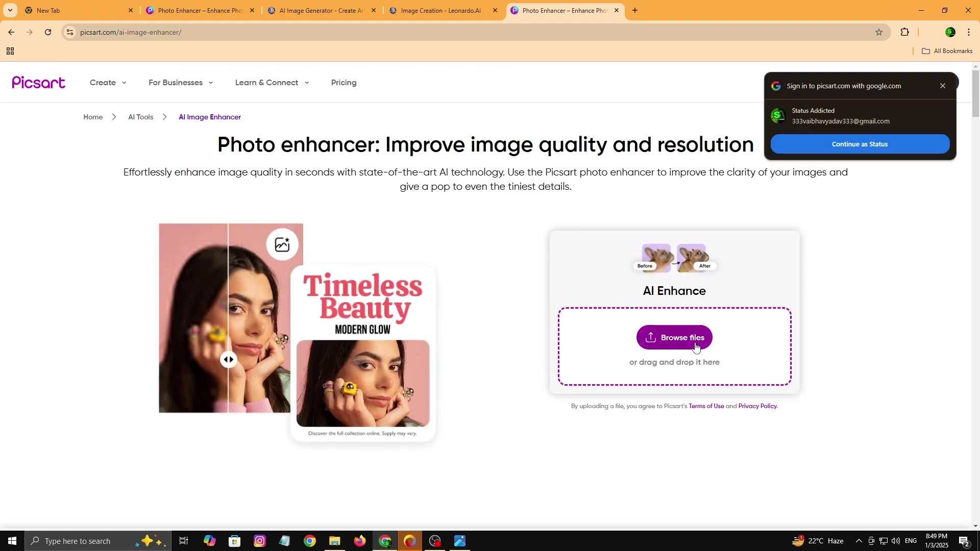Click the browser forward button
This screenshot has height=551, width=980.
[30, 32]
